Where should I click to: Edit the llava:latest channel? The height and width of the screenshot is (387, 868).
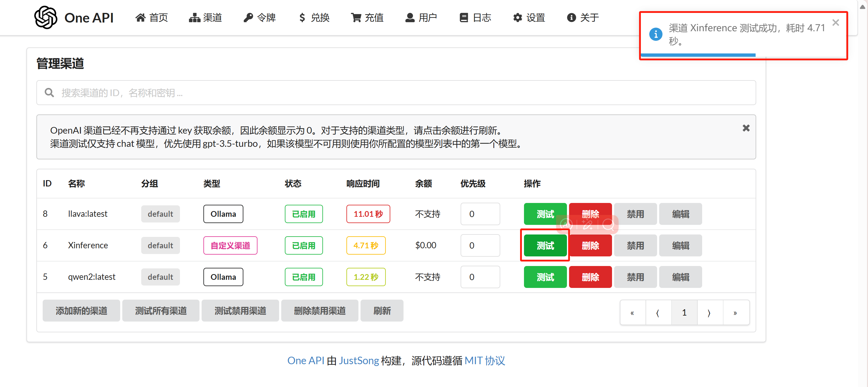click(x=680, y=214)
